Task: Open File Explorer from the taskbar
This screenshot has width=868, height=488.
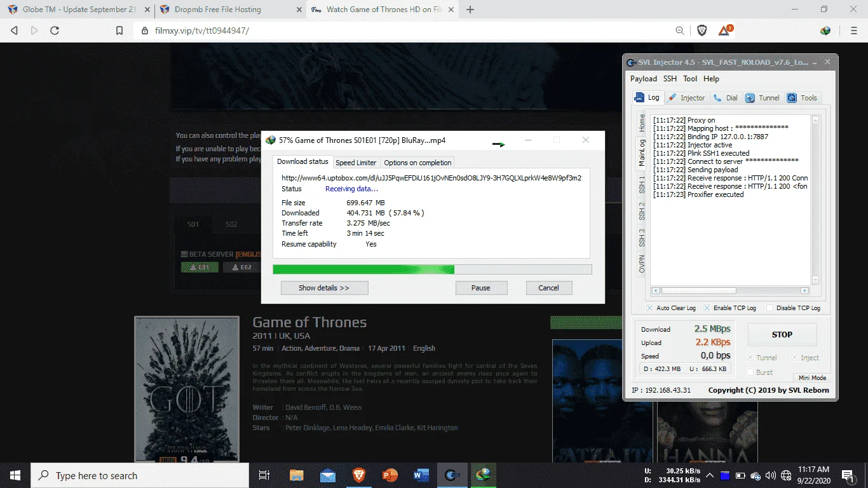Action: (296, 475)
